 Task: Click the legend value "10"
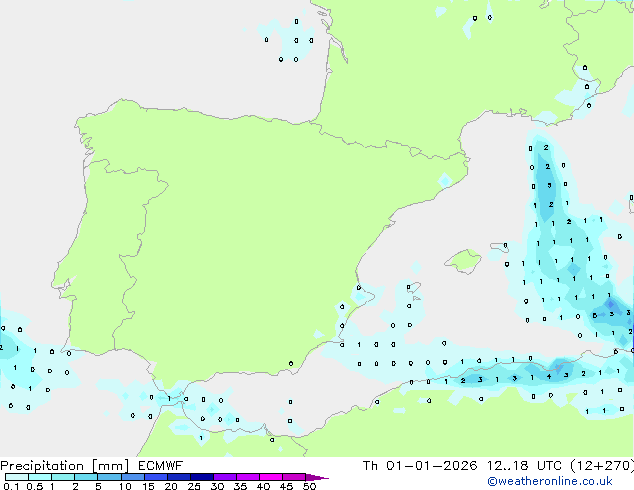point(125,486)
